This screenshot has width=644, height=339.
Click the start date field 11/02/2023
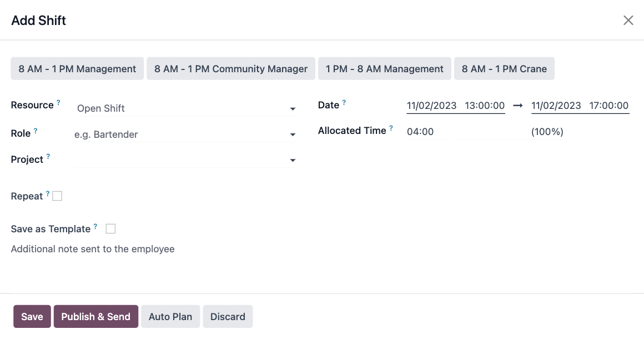[x=432, y=105]
